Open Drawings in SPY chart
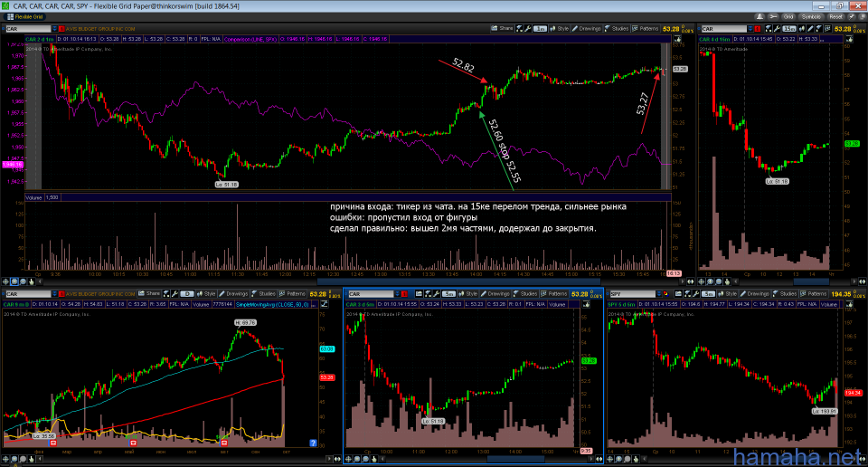 coord(754,293)
